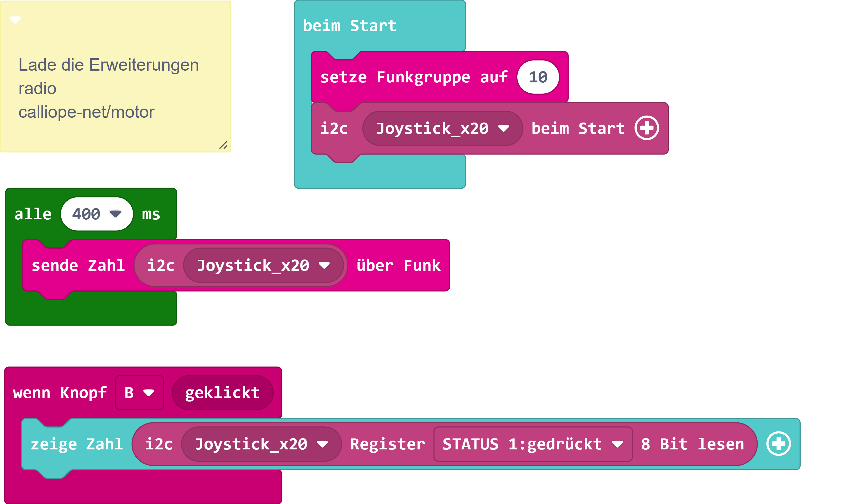Open Joystick_x20 dropdown in zeige Zahl block
Image resolution: width=856 pixels, height=504 pixels.
(x=261, y=444)
